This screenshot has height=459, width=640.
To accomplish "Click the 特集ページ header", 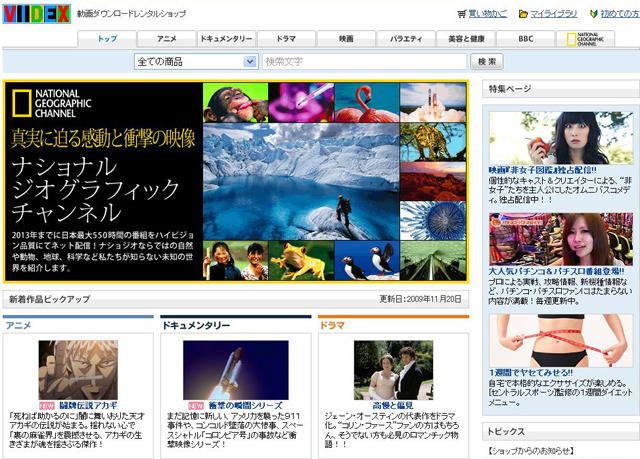I will 561,89.
